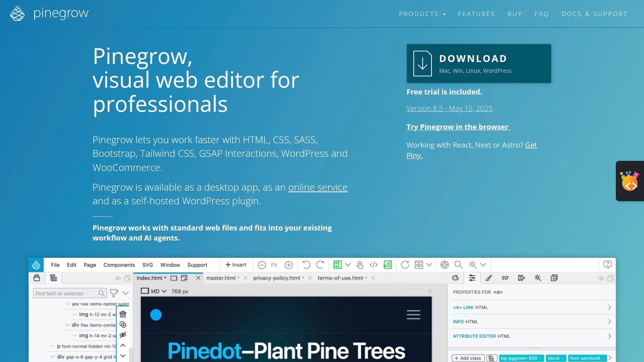Click the Add class button
This screenshot has height=362, width=644.
(467, 358)
